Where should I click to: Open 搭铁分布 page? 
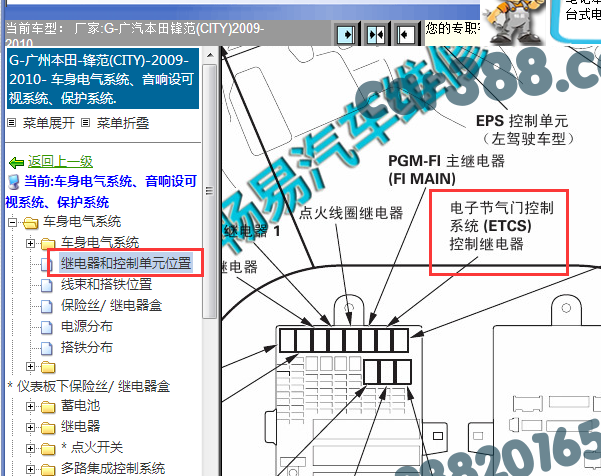coord(87,347)
